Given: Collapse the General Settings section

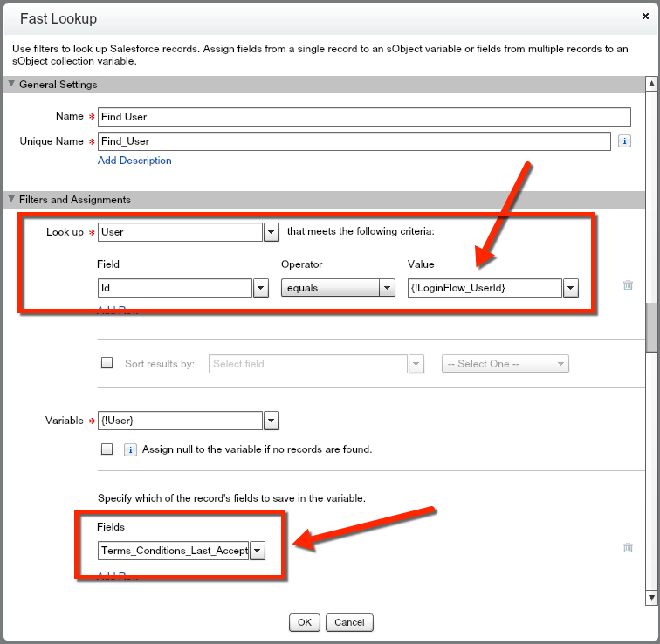Looking at the screenshot, I should (x=11, y=85).
